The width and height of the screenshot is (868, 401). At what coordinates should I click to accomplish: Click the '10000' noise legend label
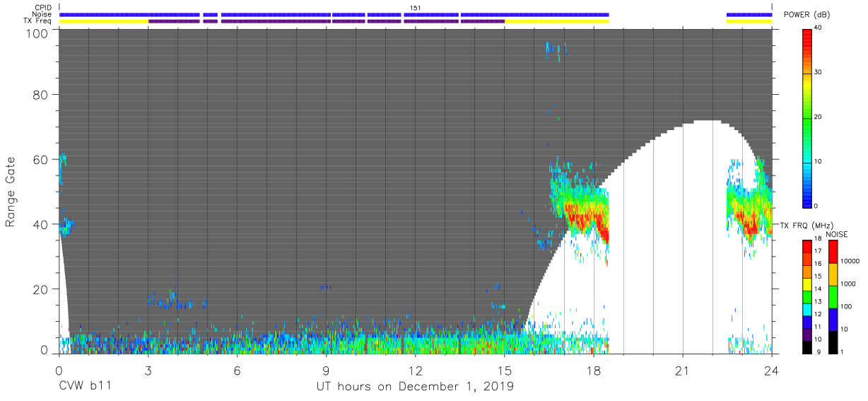[849, 261]
